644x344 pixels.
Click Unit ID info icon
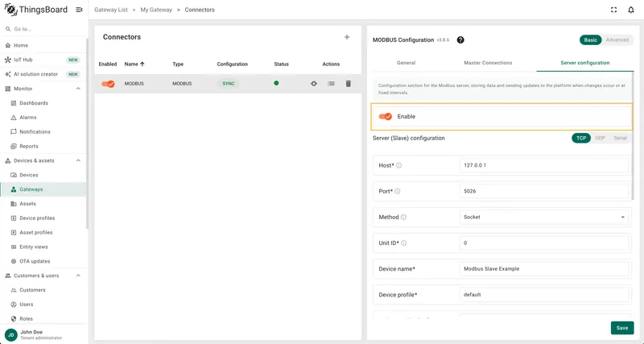click(404, 243)
